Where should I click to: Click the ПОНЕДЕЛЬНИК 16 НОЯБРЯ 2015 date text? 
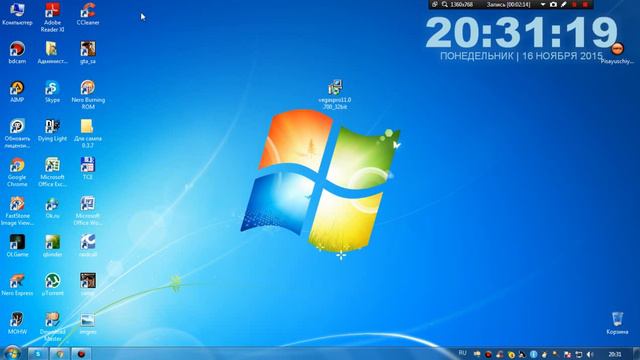(x=521, y=56)
